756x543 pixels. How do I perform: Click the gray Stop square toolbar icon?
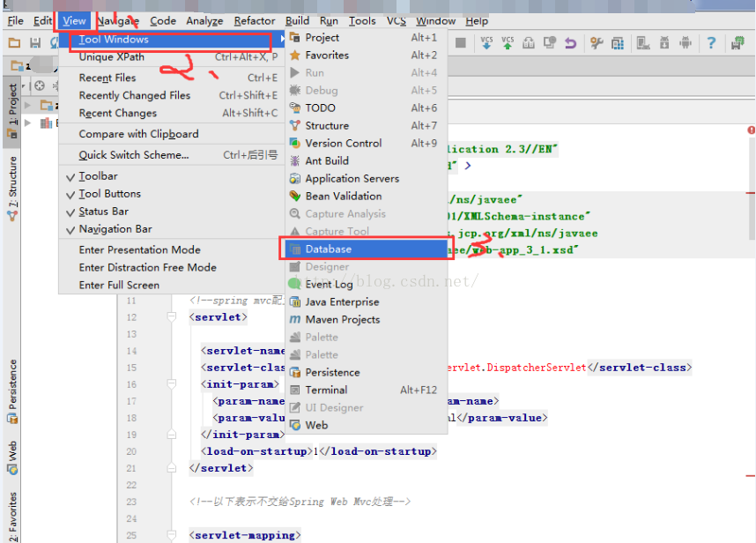[x=461, y=43]
